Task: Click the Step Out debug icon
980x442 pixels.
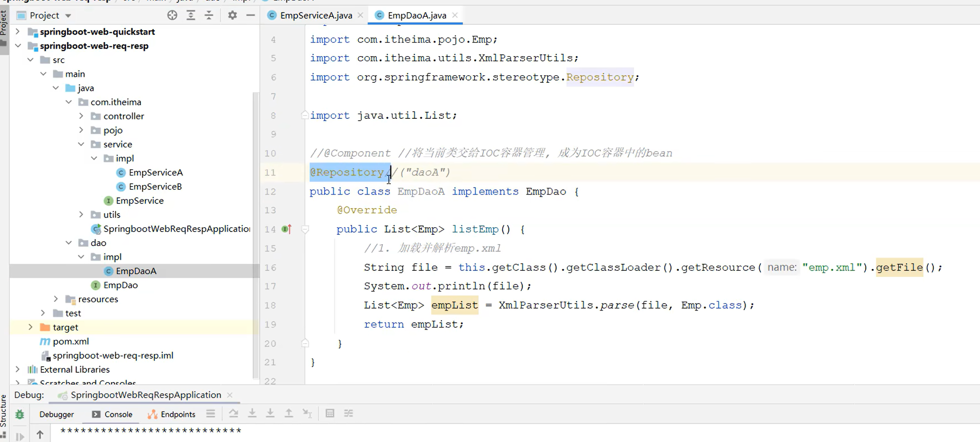Action: coord(289,413)
